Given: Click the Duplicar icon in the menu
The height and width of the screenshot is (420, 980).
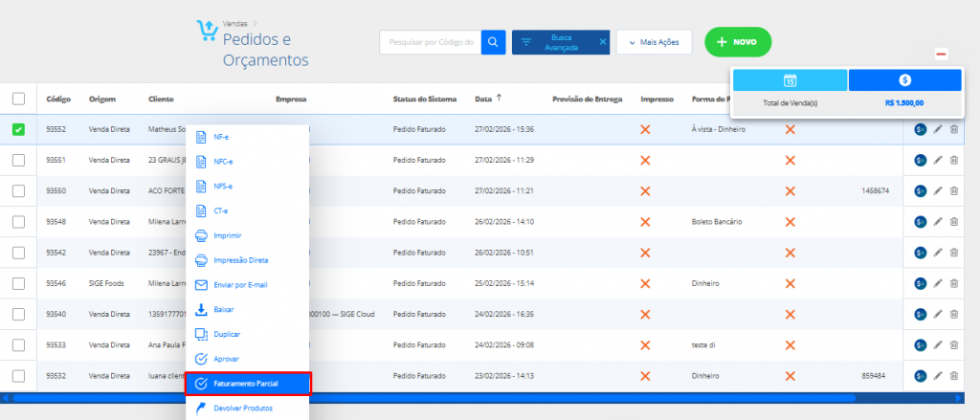Looking at the screenshot, I should pyautogui.click(x=201, y=335).
